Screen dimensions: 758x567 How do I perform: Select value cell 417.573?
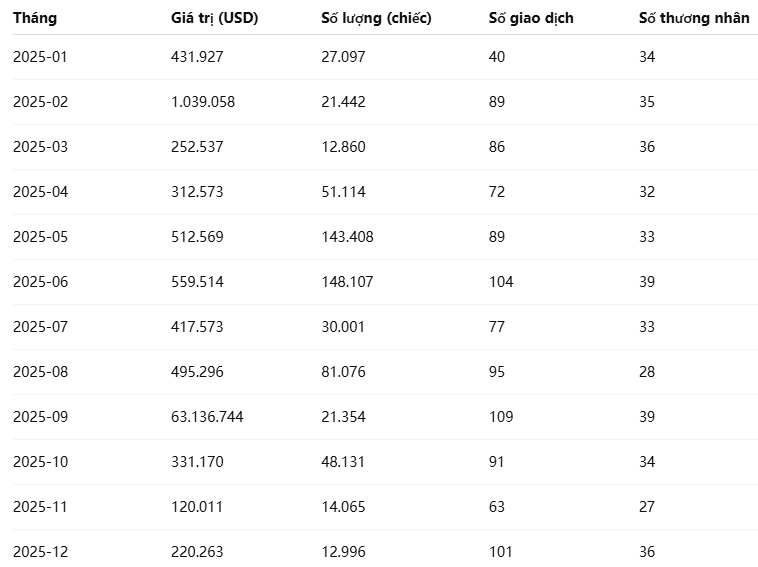click(197, 327)
